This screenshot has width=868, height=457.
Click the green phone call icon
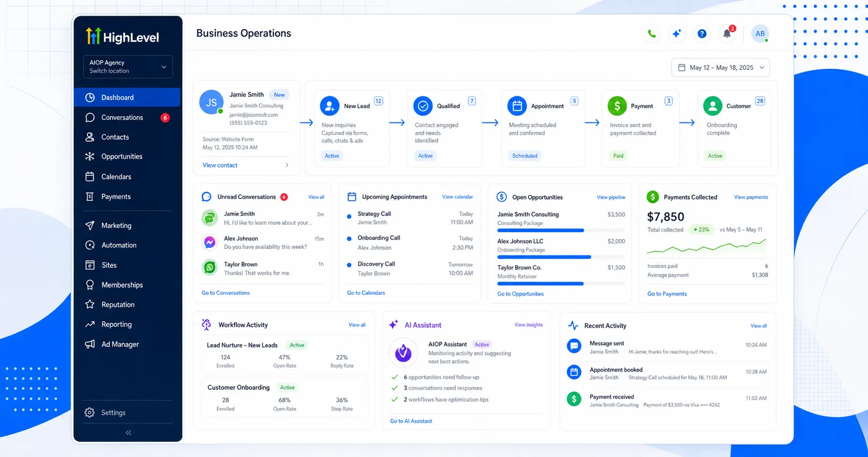(651, 34)
